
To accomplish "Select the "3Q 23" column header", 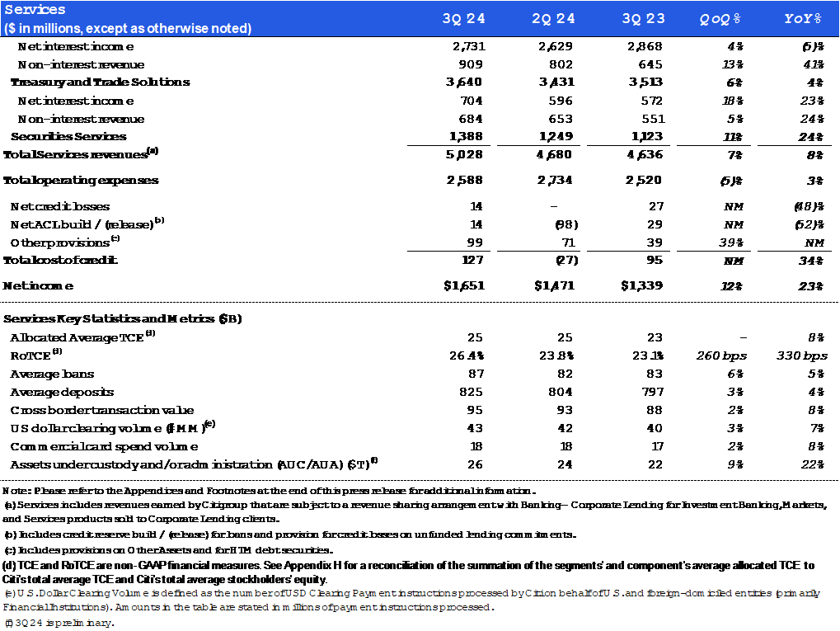I will (x=643, y=19).
